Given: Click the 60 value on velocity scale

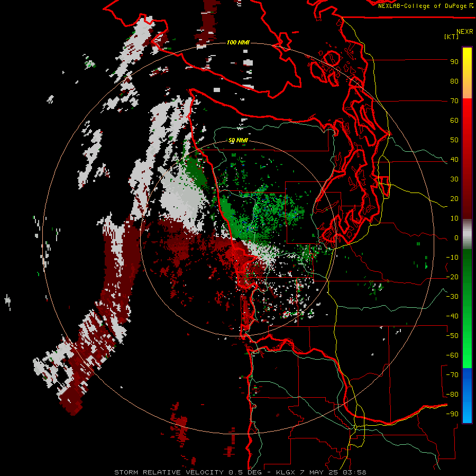Looking at the screenshot, I should (x=454, y=121).
